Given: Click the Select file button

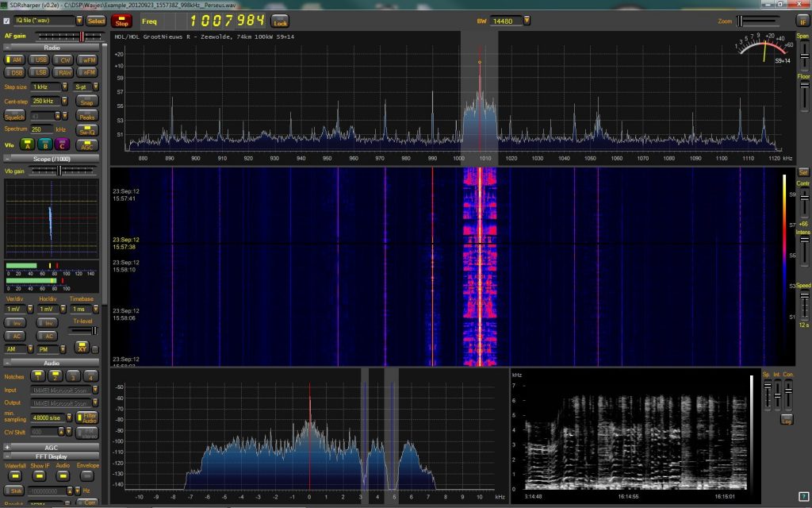Looking at the screenshot, I should pyautogui.click(x=96, y=21).
